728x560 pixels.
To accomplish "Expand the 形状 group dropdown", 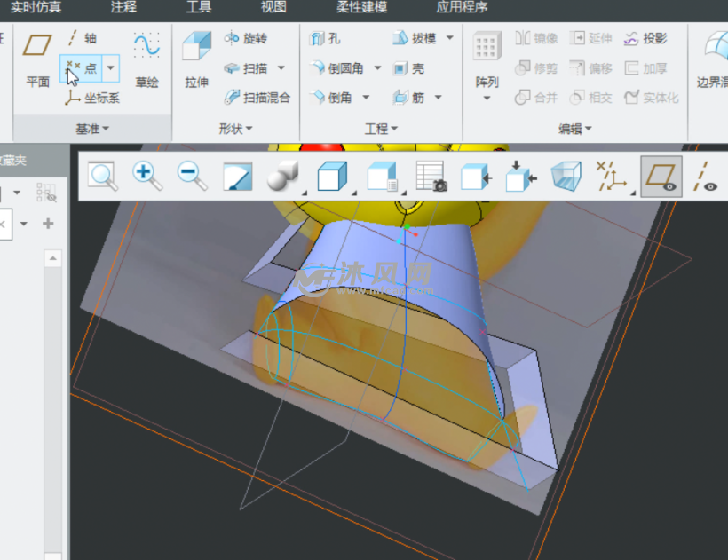I will (x=235, y=129).
